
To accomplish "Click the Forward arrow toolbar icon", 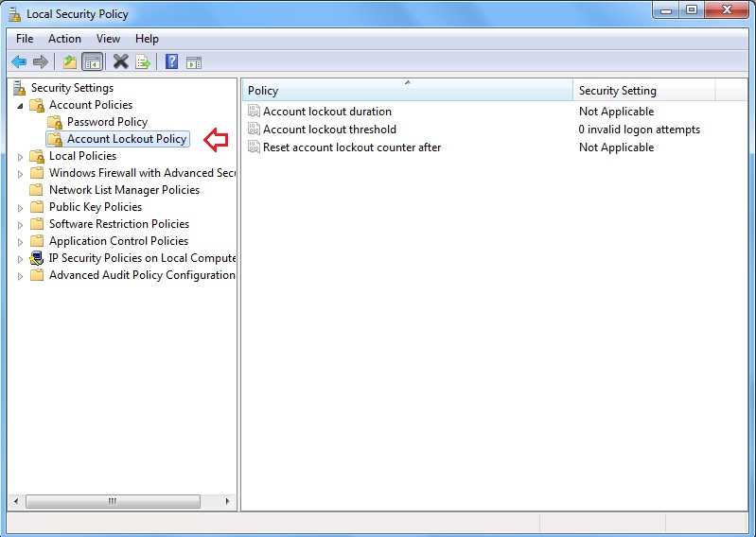I will click(41, 62).
